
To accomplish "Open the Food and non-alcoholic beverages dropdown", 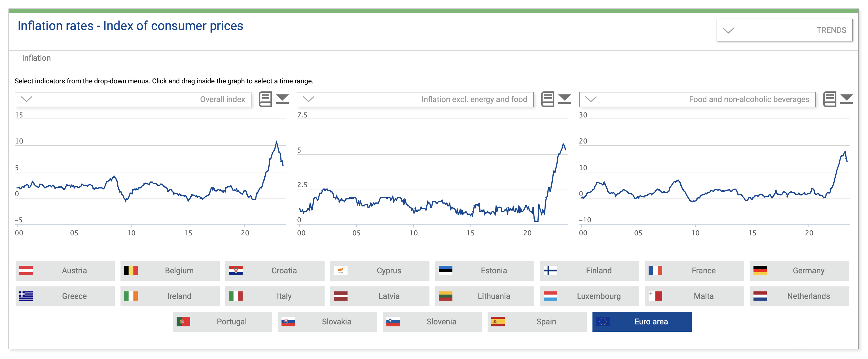I will [x=697, y=100].
